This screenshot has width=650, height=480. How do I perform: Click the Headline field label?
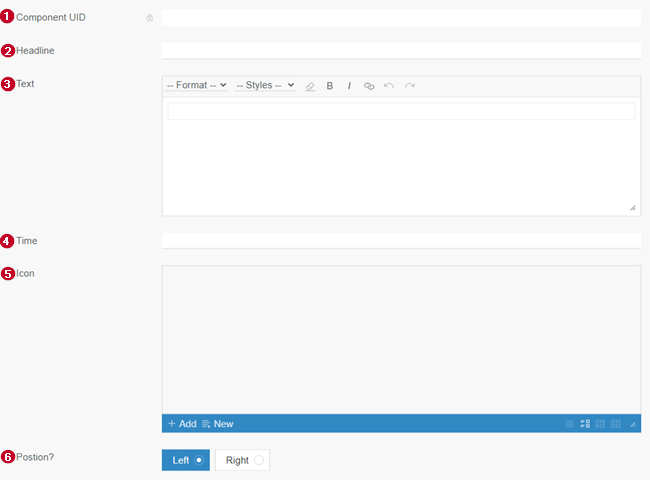pos(35,51)
